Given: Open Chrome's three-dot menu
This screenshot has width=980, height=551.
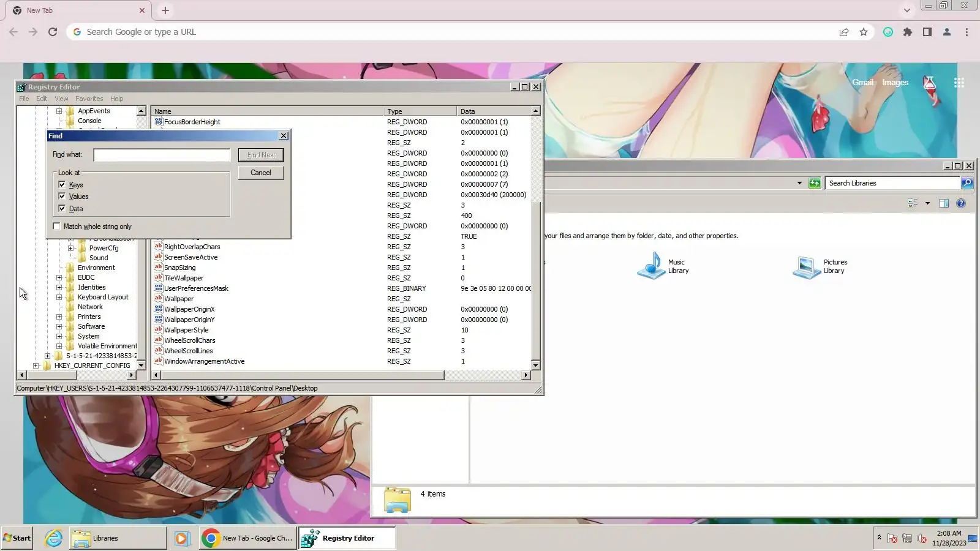Looking at the screenshot, I should coord(967,32).
